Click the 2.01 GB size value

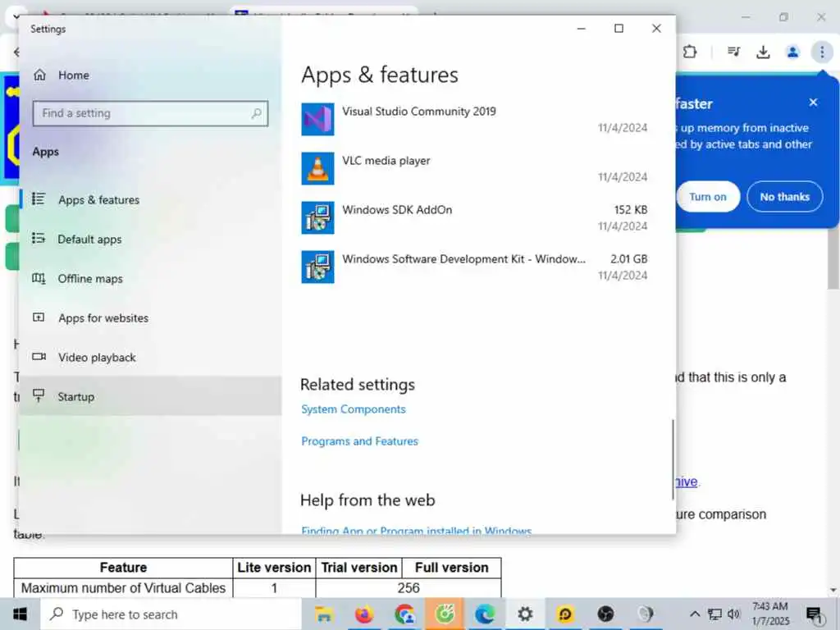point(629,258)
